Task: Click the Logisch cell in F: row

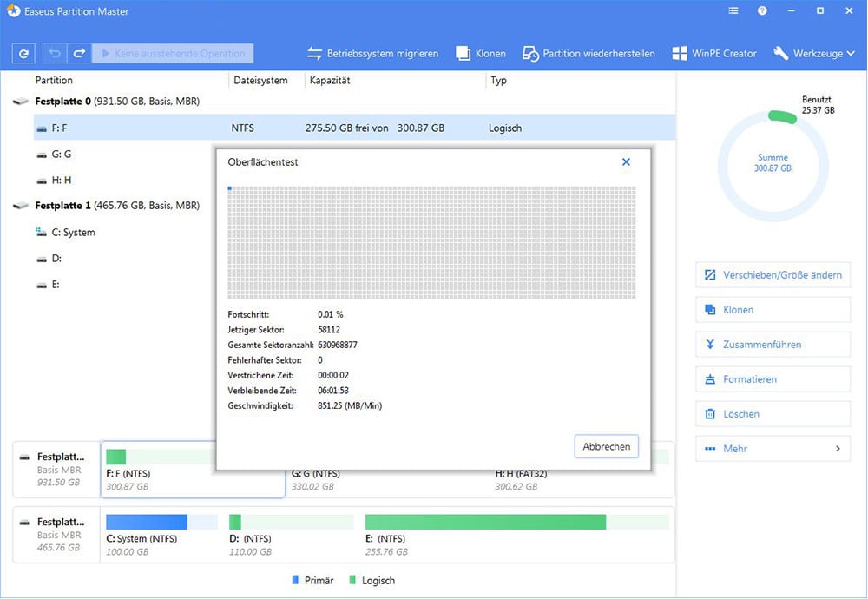Action: 505,128
